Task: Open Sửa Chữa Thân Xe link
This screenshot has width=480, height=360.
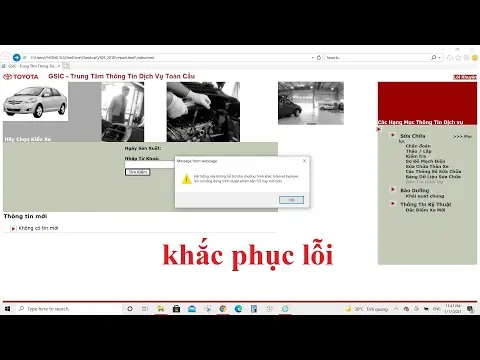Action: [427, 166]
